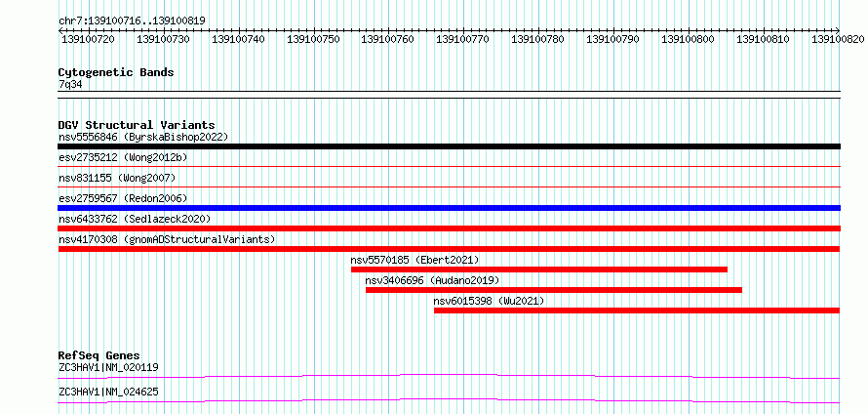868x414 pixels.
Task: Click ruler position 139100800
Action: [x=689, y=39]
